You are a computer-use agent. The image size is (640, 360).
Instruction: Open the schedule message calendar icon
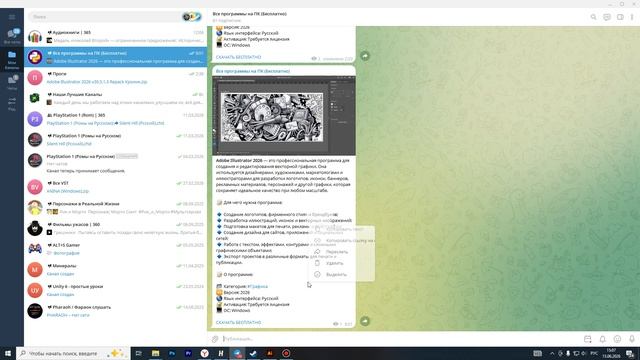tap(588, 339)
